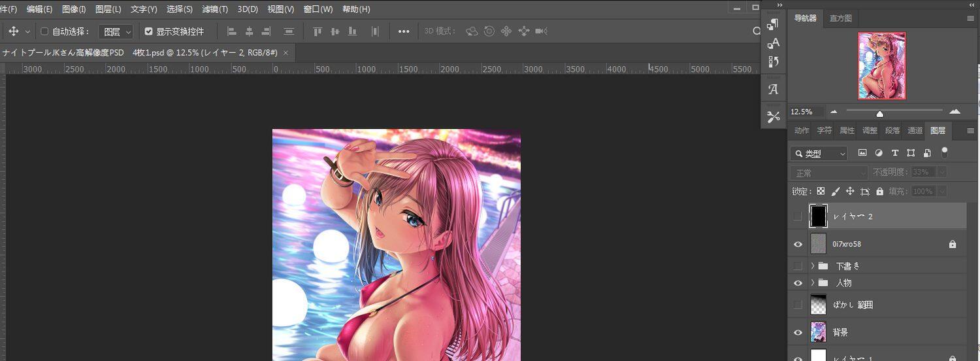Filter layers by adjustment layer icon
This screenshot has height=361, width=980.
click(x=879, y=153)
